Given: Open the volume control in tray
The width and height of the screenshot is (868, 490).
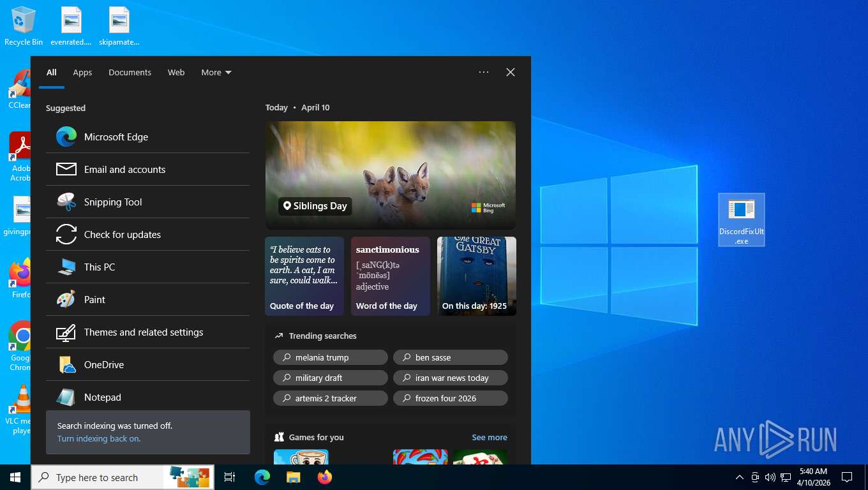Looking at the screenshot, I should pyautogui.click(x=770, y=477).
